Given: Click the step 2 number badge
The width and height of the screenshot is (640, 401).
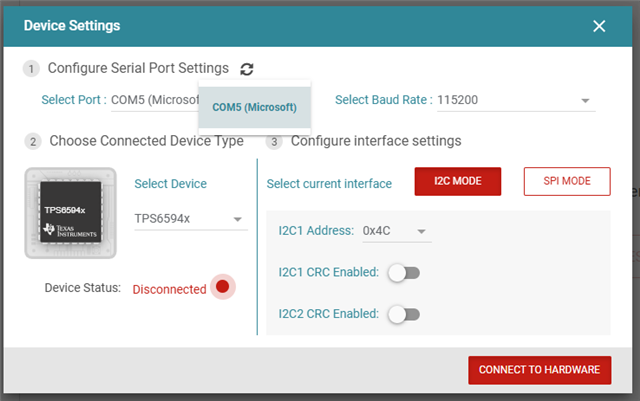Looking at the screenshot, I should coord(33,142).
